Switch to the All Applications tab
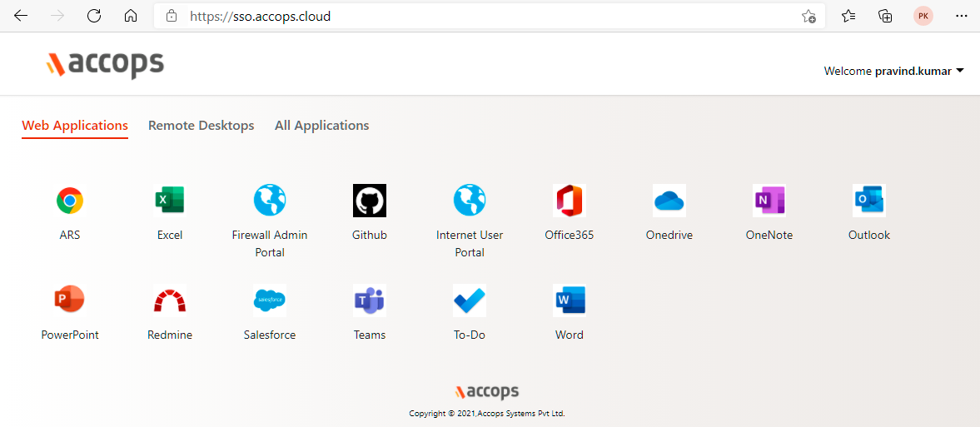 tap(321, 126)
